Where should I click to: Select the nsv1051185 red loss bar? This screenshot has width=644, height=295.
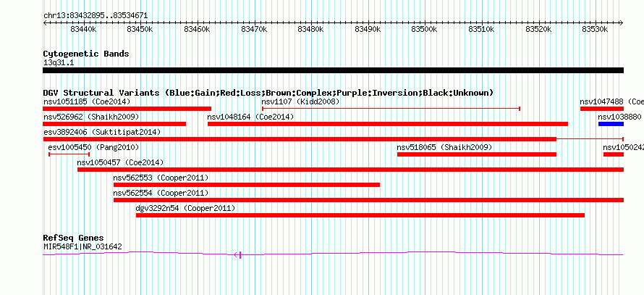point(127,109)
